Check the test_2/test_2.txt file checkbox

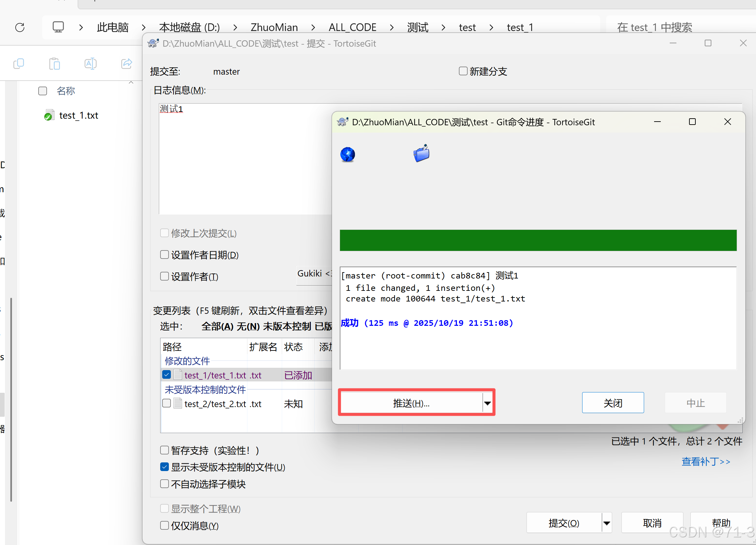click(167, 403)
